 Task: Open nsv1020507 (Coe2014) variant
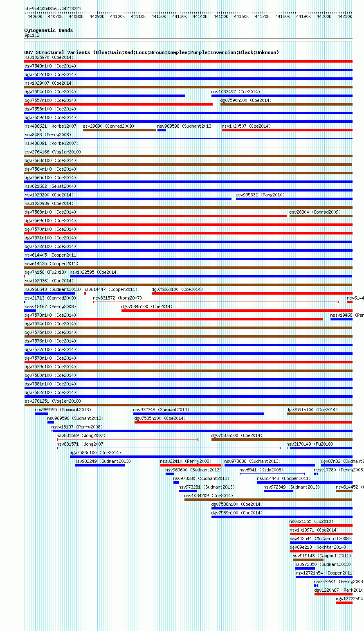(x=246, y=126)
